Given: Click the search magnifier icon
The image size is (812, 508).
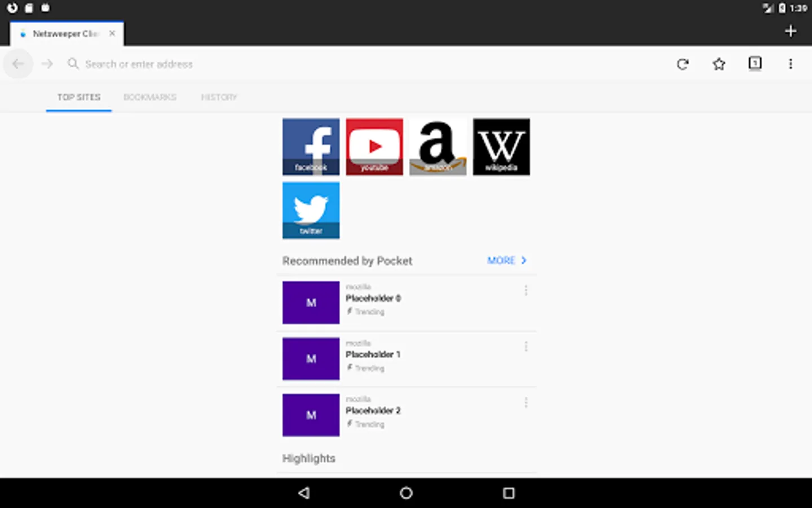Looking at the screenshot, I should pyautogui.click(x=73, y=63).
